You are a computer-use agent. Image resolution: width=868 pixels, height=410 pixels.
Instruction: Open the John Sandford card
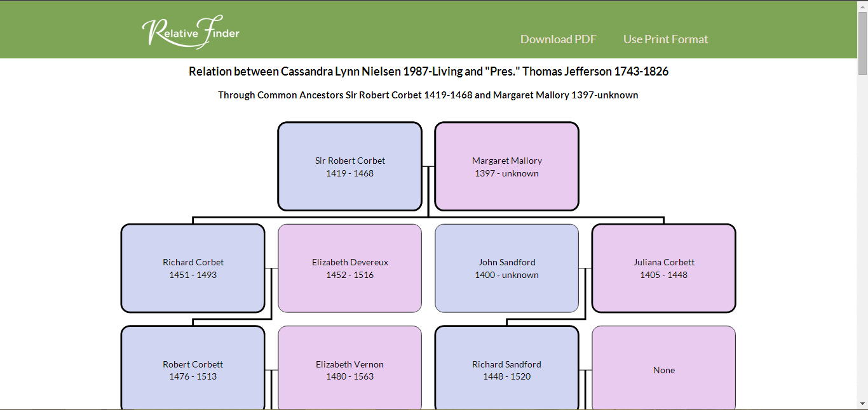pyautogui.click(x=507, y=268)
